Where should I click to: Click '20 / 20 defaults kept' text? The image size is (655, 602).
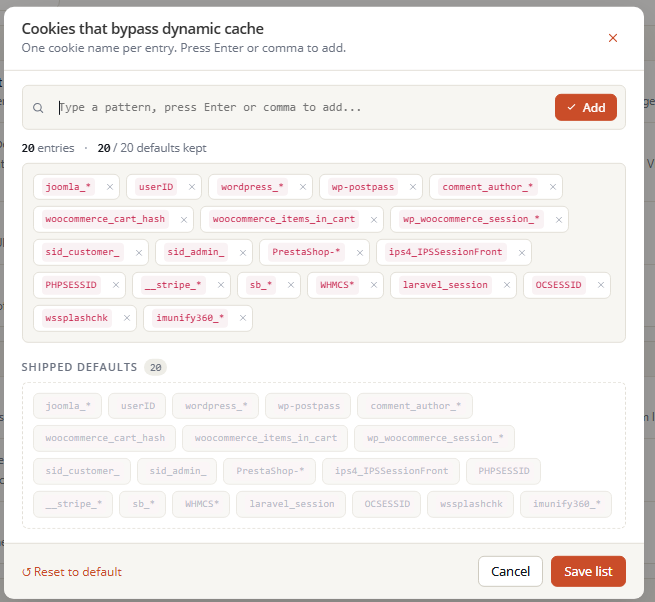pos(152,148)
